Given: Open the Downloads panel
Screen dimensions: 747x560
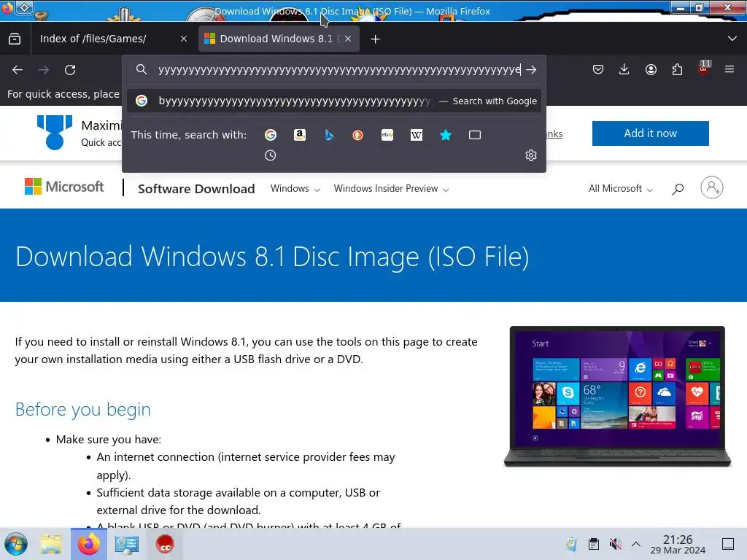Looking at the screenshot, I should click(624, 70).
